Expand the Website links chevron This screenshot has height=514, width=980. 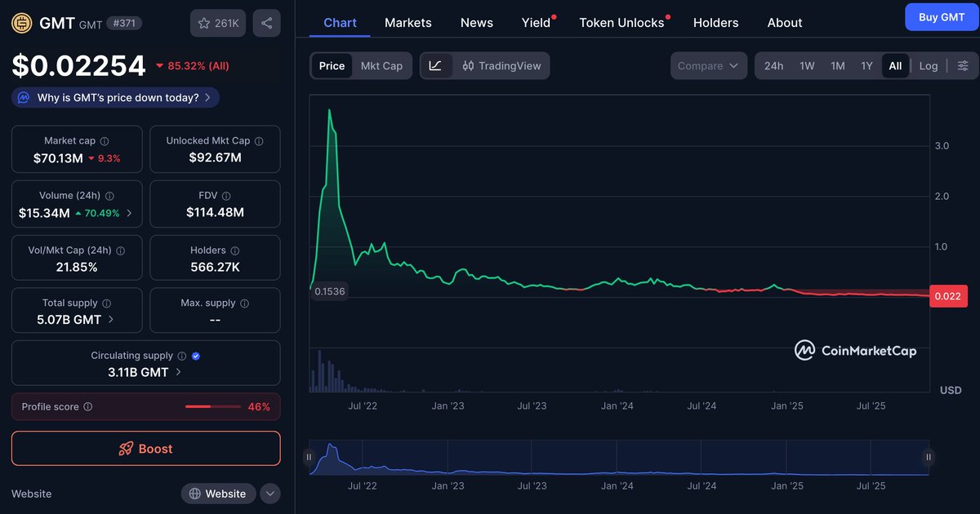click(270, 494)
